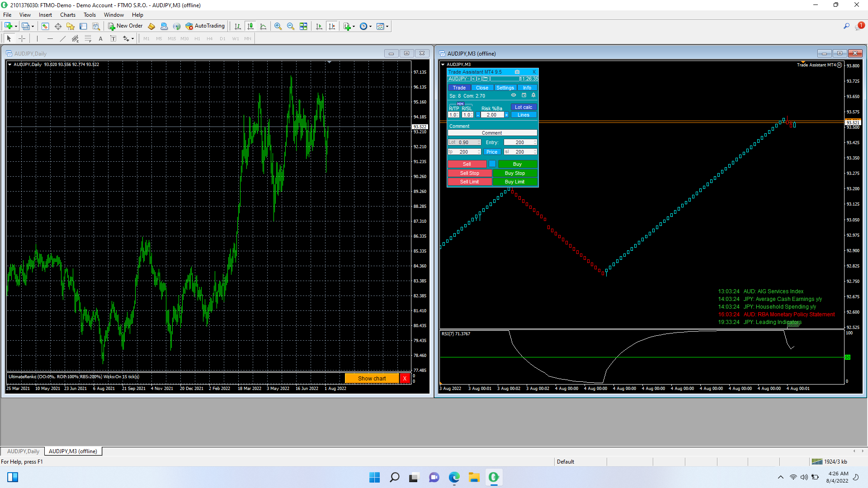
Task: Expand the AUDJPY symbol dropdown in panel
Action: pyautogui.click(x=458, y=79)
